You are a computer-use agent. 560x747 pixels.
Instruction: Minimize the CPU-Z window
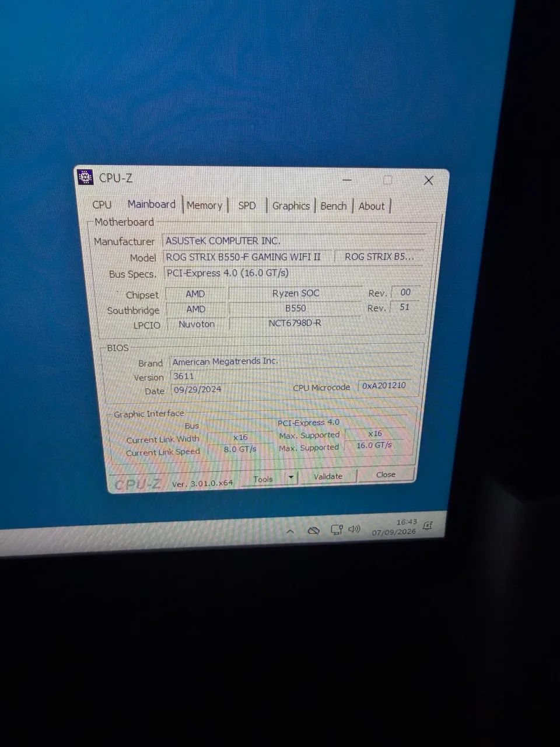(x=346, y=180)
